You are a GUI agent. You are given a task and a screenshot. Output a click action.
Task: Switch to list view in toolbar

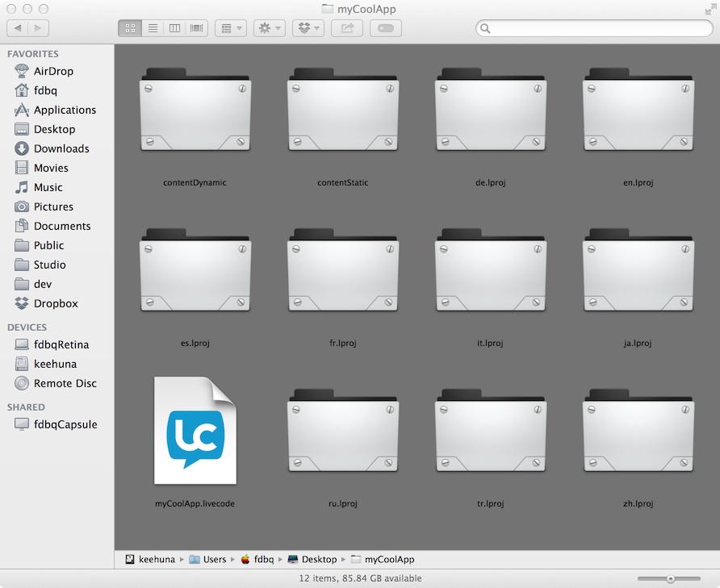pyautogui.click(x=153, y=28)
